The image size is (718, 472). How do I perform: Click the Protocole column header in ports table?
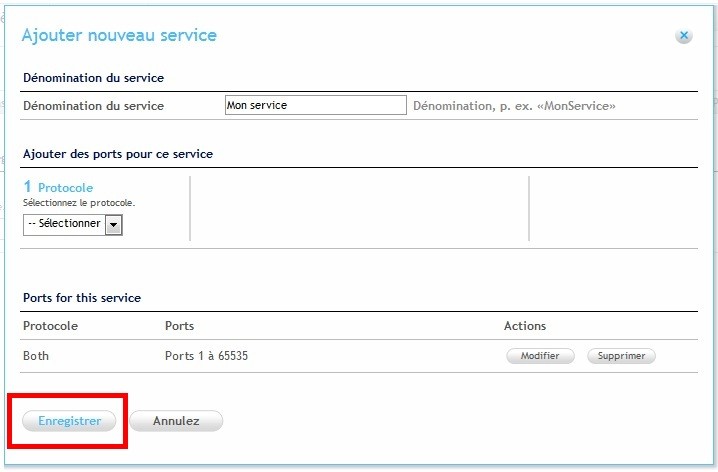click(x=50, y=326)
